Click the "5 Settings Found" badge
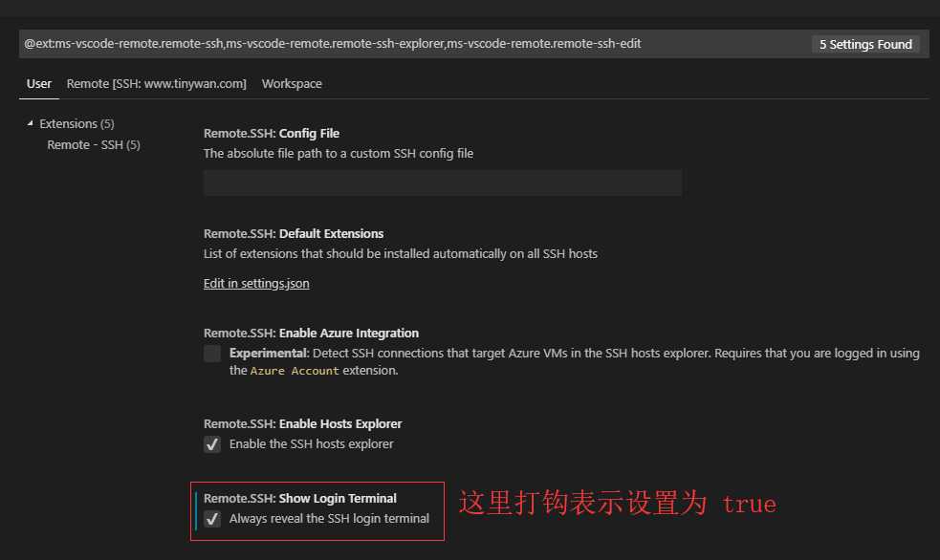Image resolution: width=940 pixels, height=560 pixels. 865,44
